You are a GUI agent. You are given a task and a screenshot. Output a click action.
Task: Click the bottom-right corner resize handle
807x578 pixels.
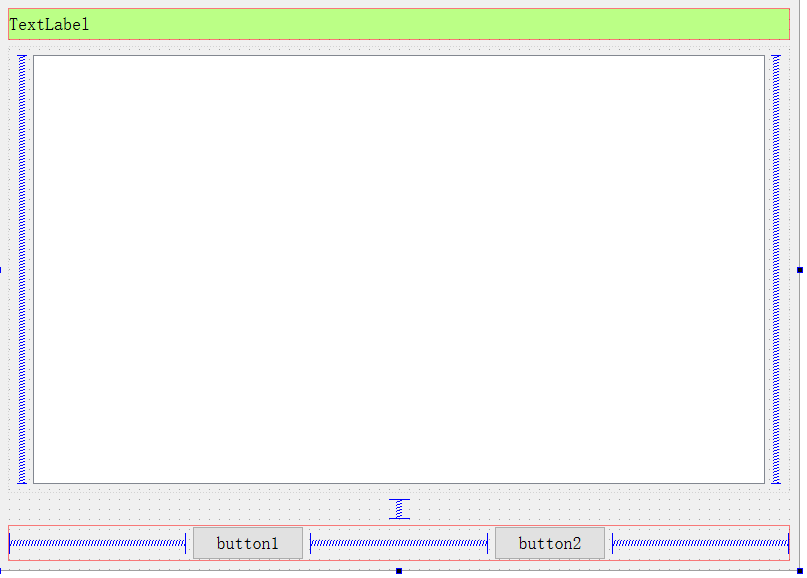point(800,571)
